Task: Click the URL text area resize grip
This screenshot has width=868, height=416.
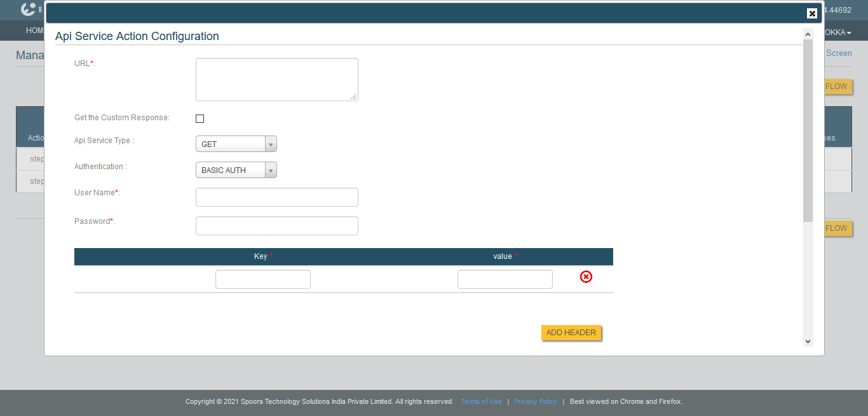Action: point(354,97)
